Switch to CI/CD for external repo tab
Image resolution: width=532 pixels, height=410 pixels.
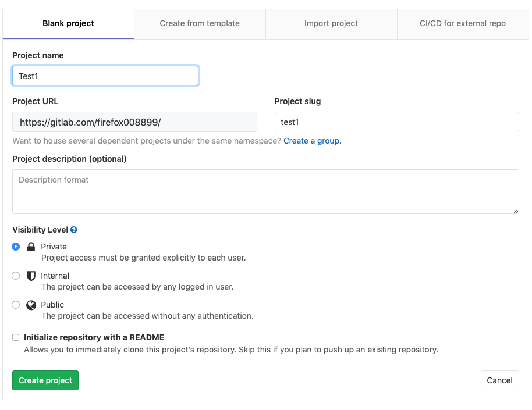coord(463,24)
